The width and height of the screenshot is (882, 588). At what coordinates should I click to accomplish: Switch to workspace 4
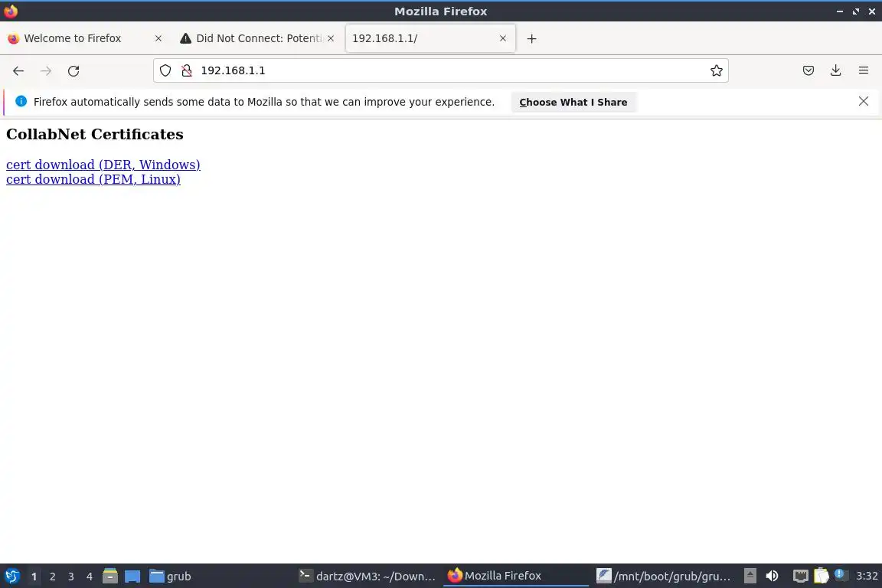click(x=90, y=577)
